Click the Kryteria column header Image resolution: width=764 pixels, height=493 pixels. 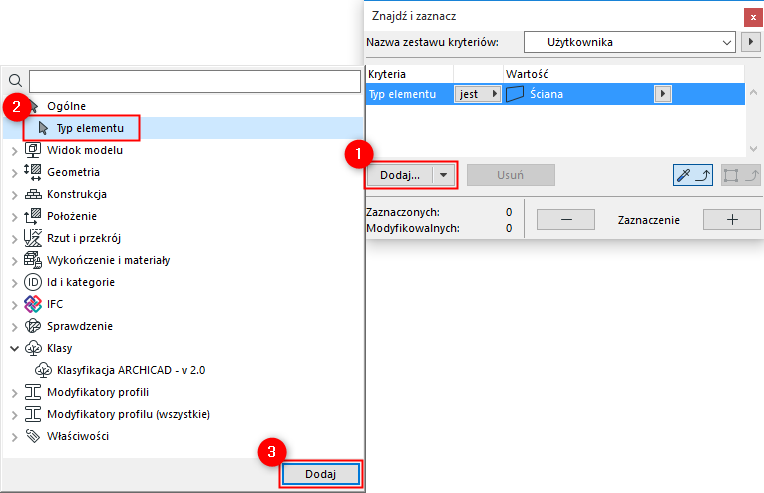click(x=409, y=74)
